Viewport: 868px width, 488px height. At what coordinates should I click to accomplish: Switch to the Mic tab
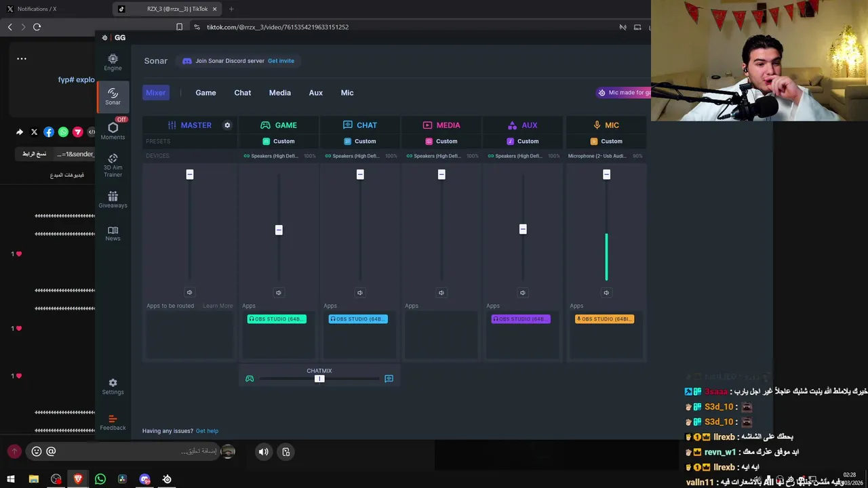click(347, 93)
